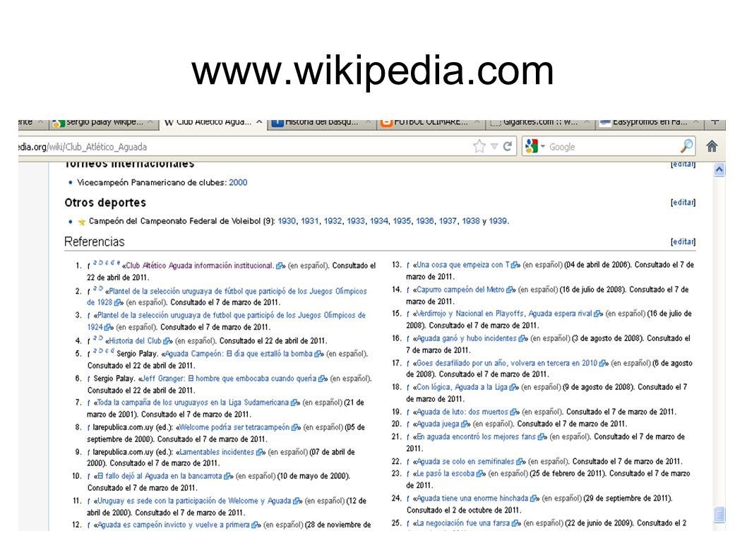Open 'Aguada Campeón: El día que estalló la bomba'
Screen dimensions: 747x560
(x=239, y=354)
